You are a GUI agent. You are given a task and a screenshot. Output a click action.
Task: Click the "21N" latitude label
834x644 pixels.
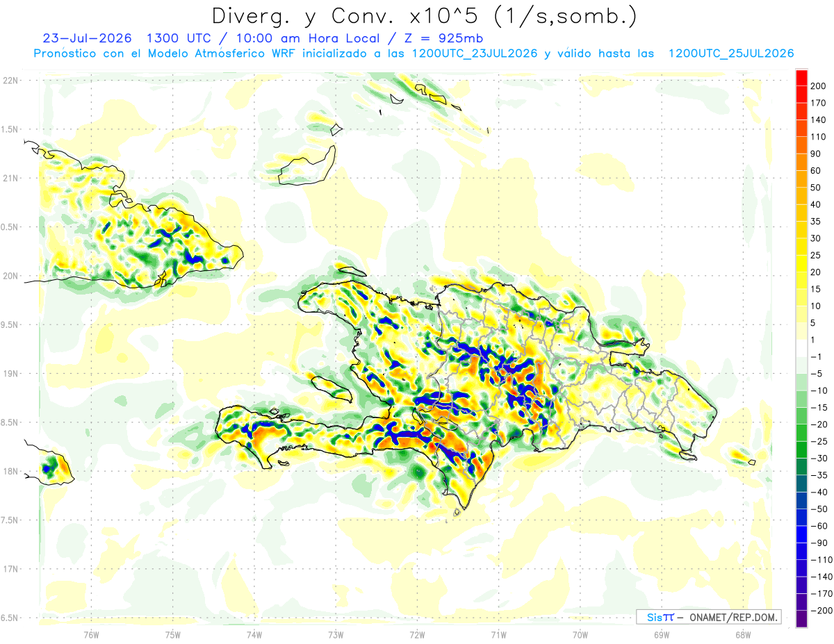(x=10, y=178)
